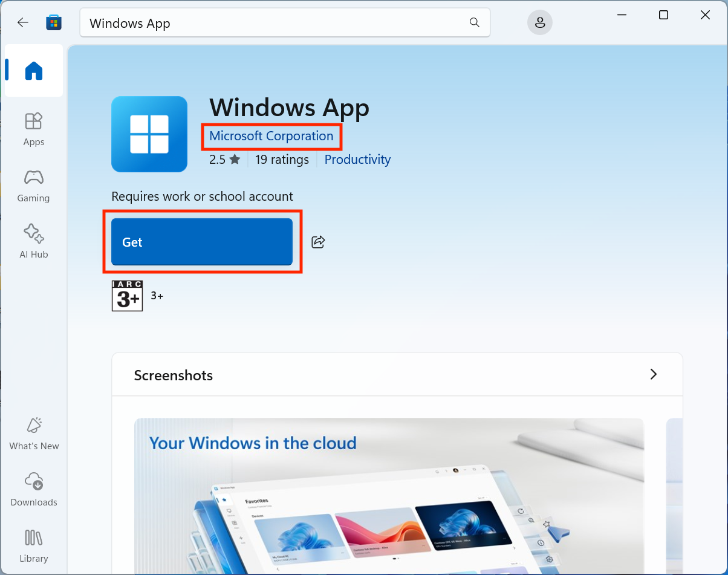View the 19 ratings details
The width and height of the screenshot is (728, 575).
[282, 159]
